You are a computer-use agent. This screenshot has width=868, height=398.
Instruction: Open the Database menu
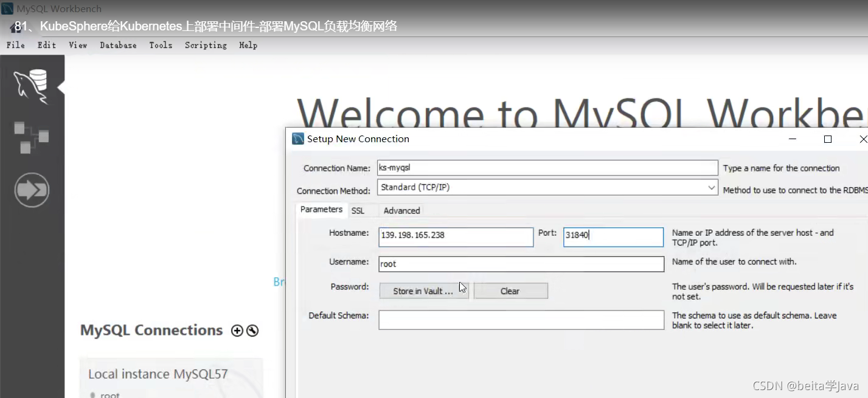(118, 45)
